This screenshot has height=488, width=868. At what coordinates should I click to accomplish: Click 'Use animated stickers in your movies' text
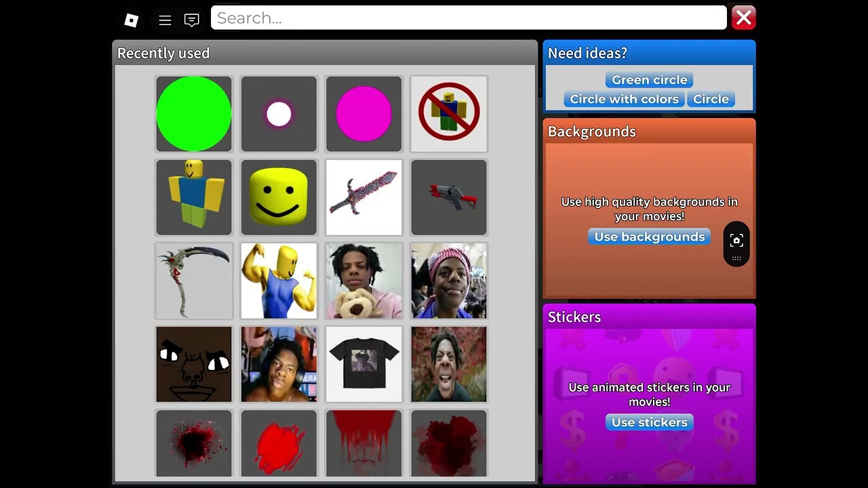(650, 394)
